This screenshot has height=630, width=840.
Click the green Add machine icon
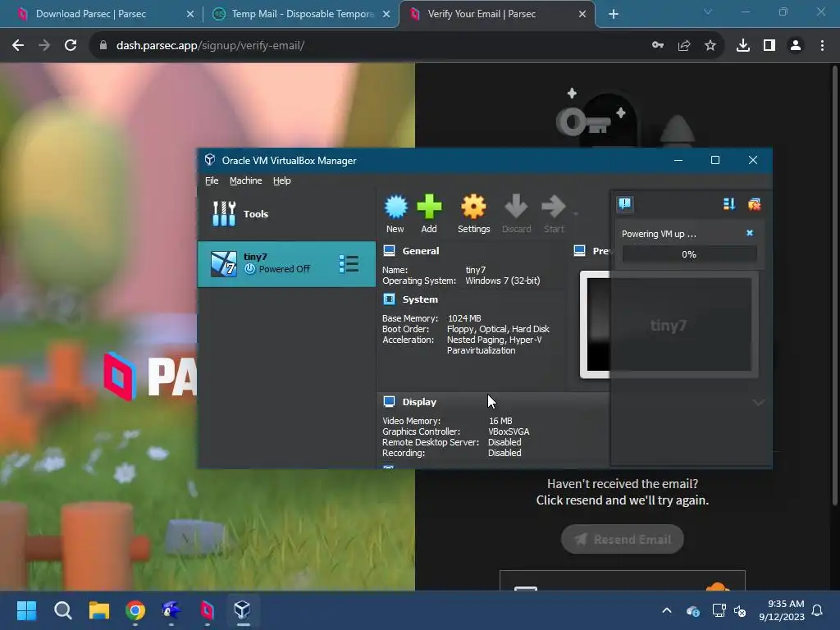pos(429,214)
